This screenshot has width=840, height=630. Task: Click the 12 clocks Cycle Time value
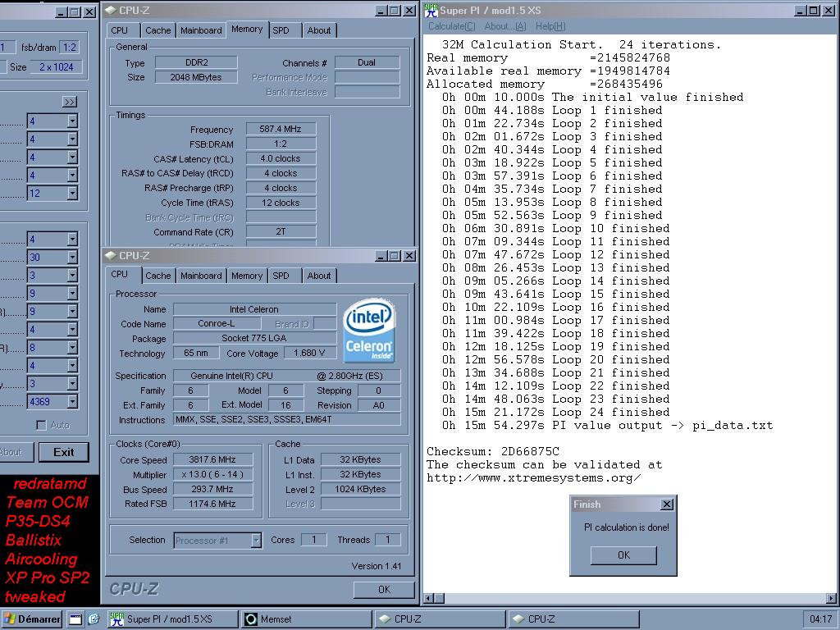281,203
